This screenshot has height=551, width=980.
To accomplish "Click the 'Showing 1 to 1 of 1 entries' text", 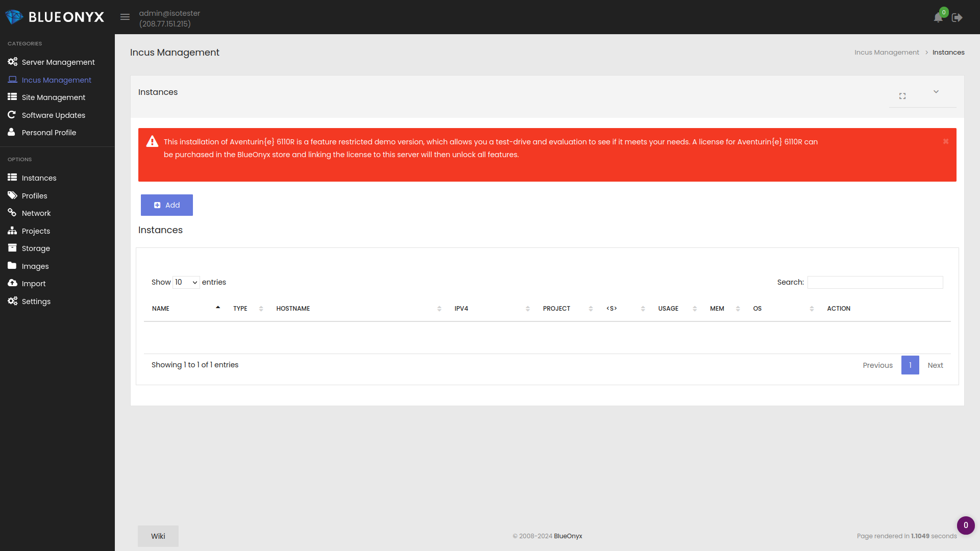I will [x=195, y=365].
